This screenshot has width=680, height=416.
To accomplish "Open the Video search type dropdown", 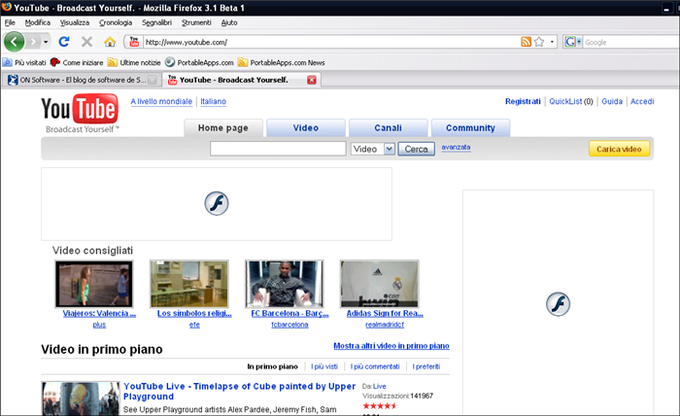I will point(373,149).
